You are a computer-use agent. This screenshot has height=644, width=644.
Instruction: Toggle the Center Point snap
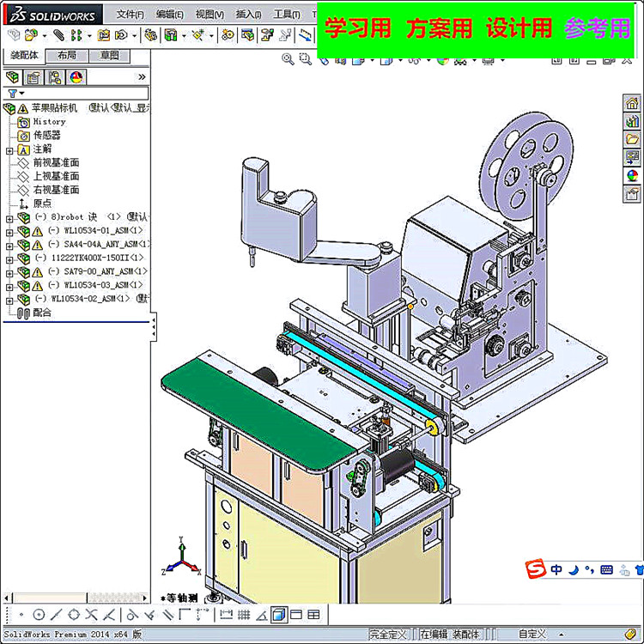[x=39, y=615]
